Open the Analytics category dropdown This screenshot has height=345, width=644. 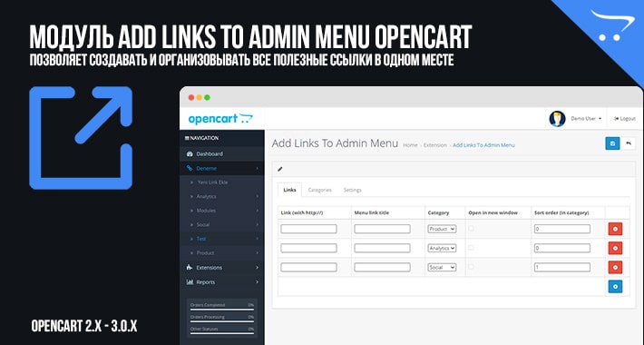(x=442, y=249)
